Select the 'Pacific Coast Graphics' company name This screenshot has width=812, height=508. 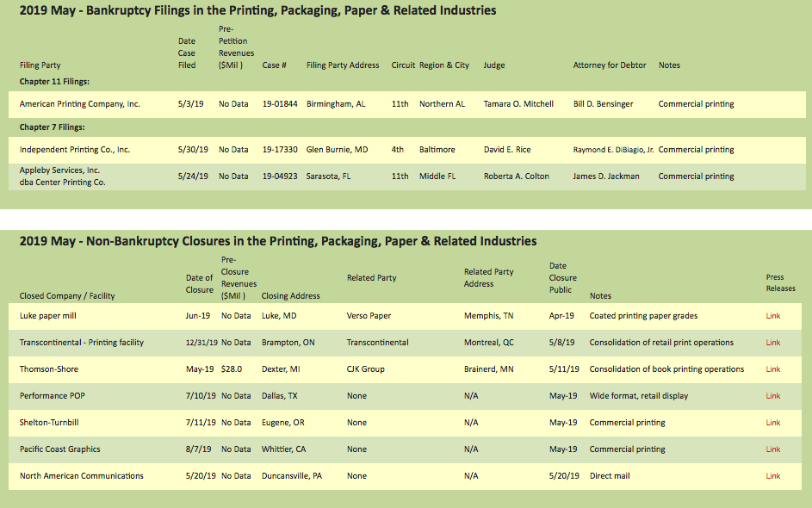tap(60, 449)
